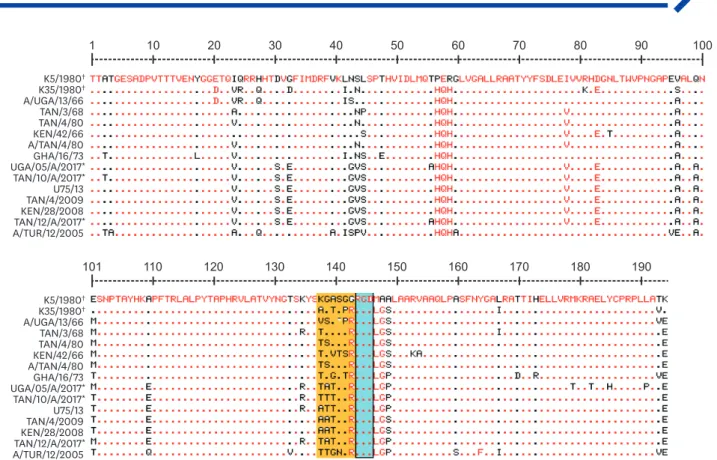This screenshot has width=717, height=460.
Task: Click ruler position number 90
Action: [x=641, y=45]
